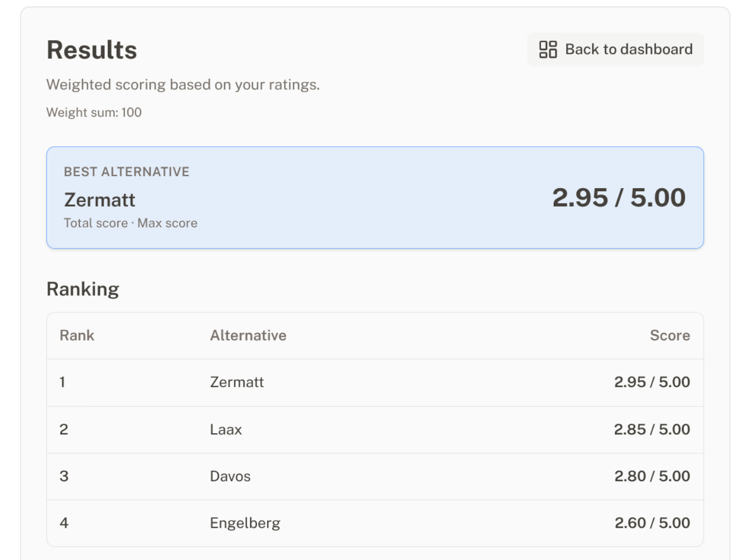Click the Weight sum: 100 text
The height and width of the screenshot is (560, 746).
point(94,113)
